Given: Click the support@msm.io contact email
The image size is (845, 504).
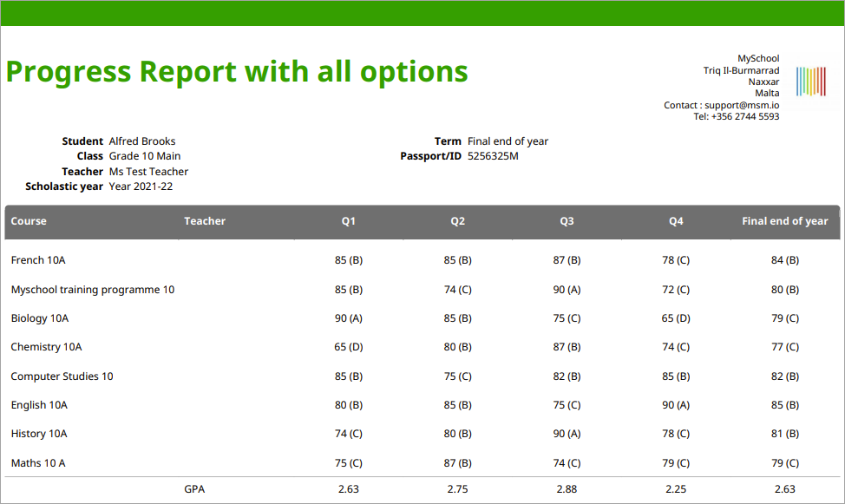Looking at the screenshot, I should click(742, 105).
